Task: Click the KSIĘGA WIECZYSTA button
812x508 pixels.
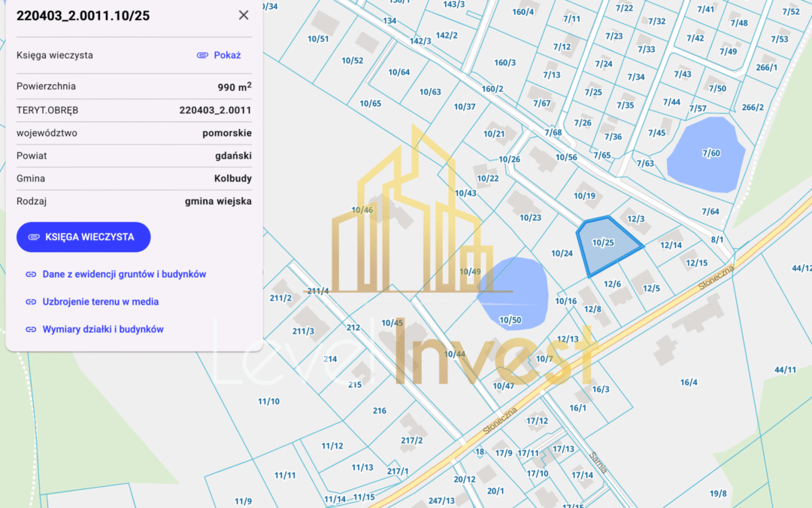Action: [83, 237]
